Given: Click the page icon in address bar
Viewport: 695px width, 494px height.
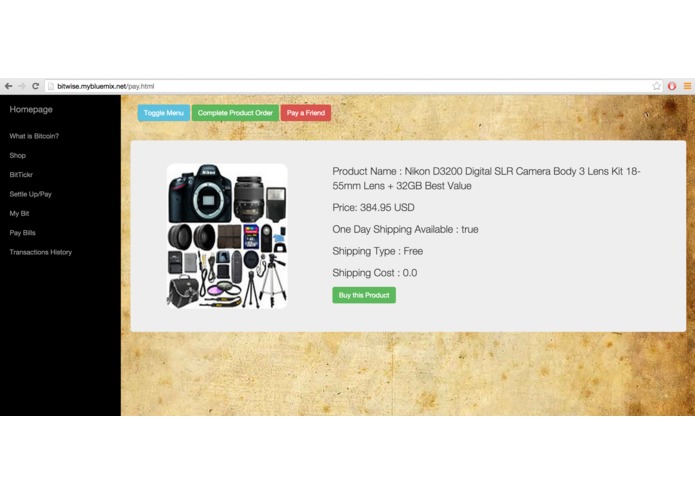Looking at the screenshot, I should coord(51,86).
